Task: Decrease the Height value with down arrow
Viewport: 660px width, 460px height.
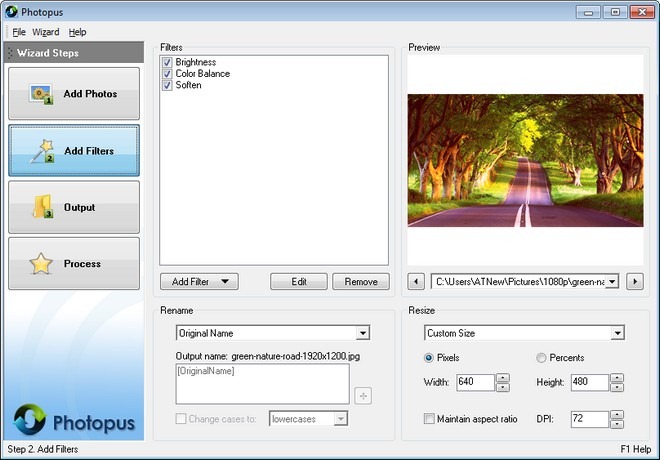Action: (617, 387)
